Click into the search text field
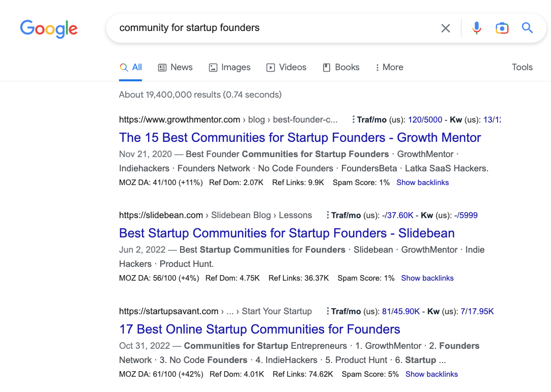The height and width of the screenshot is (392, 551). pos(274,28)
